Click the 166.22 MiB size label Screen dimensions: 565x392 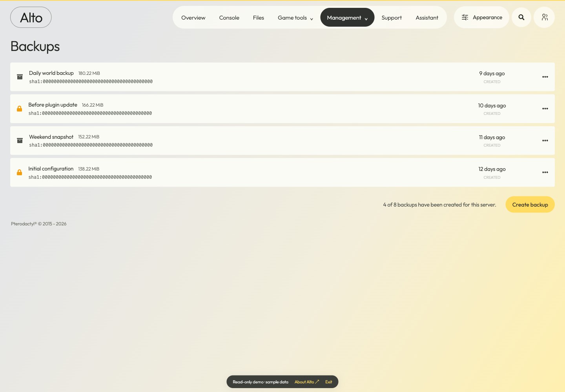click(93, 105)
